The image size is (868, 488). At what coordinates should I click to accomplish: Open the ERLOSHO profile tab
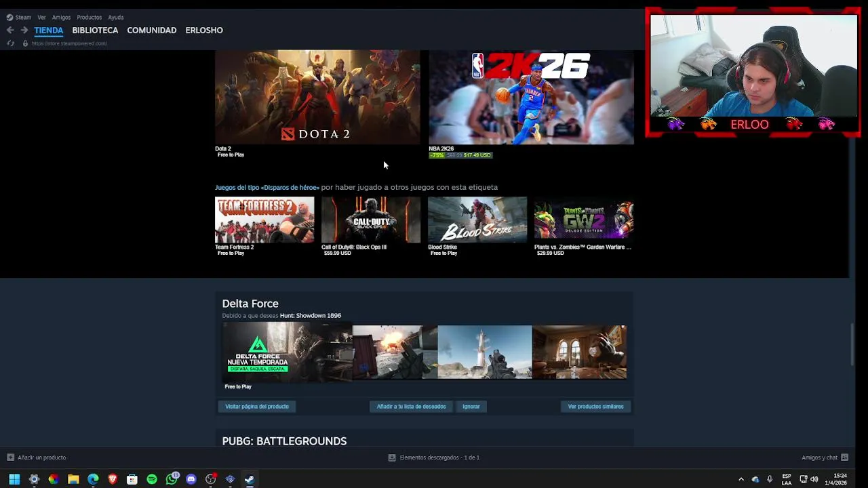click(204, 30)
